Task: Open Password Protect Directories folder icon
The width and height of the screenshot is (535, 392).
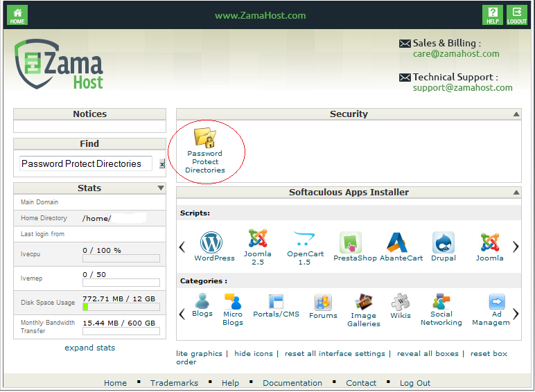Action: click(x=205, y=137)
